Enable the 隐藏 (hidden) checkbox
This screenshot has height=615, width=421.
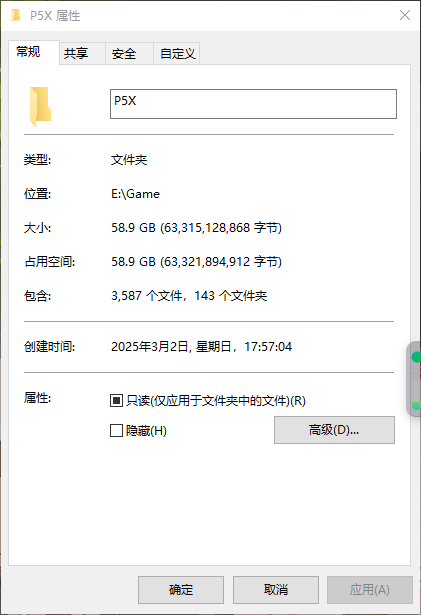[x=116, y=430]
